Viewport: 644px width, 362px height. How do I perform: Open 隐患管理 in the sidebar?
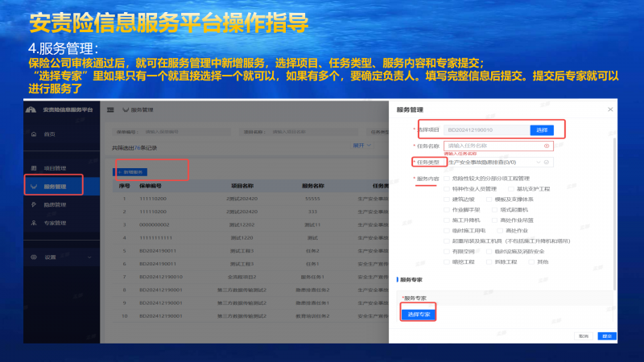[x=55, y=204]
